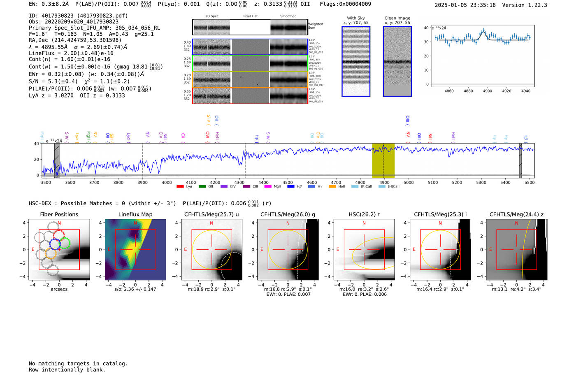Select the CFHTLS/Meg(25.3) i image

click(x=440, y=250)
